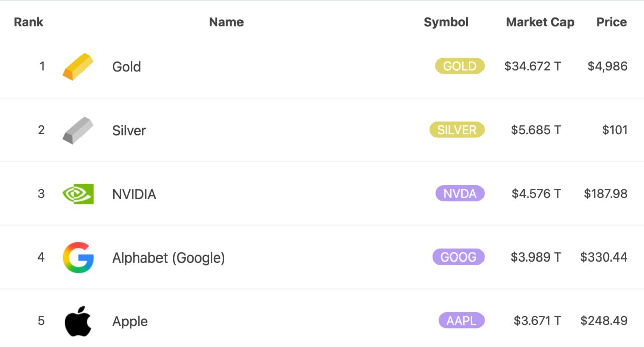Screen dimensions: 644x347
Task: Click the Google G logo
Action: 78,257
